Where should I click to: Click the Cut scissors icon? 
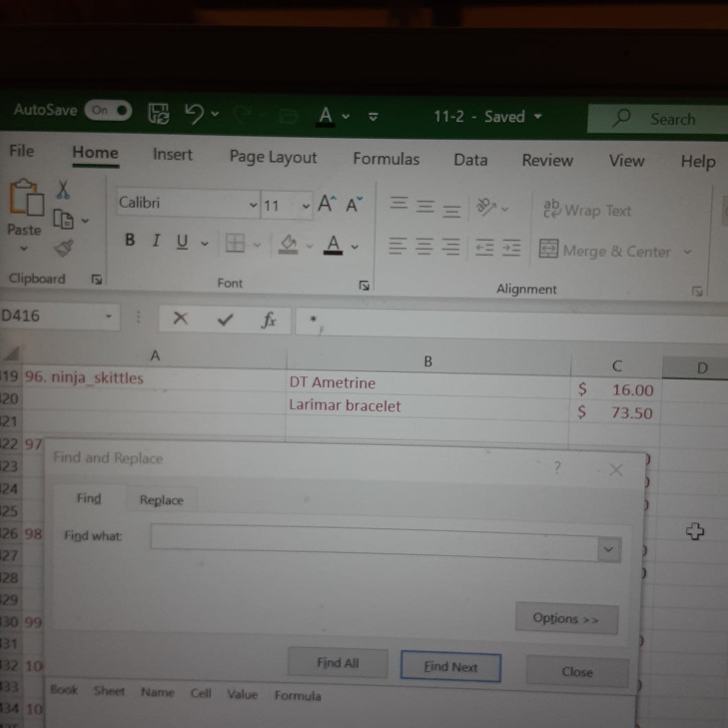pos(62,190)
